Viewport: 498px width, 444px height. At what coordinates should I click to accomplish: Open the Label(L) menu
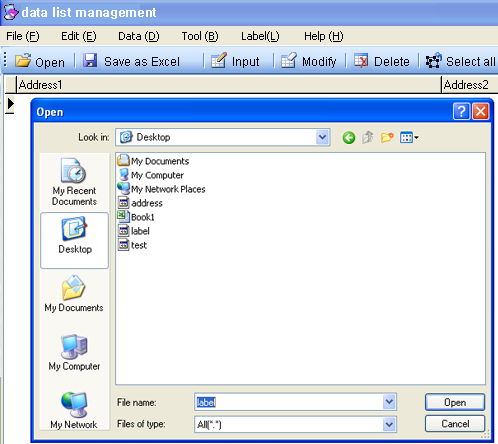[260, 36]
